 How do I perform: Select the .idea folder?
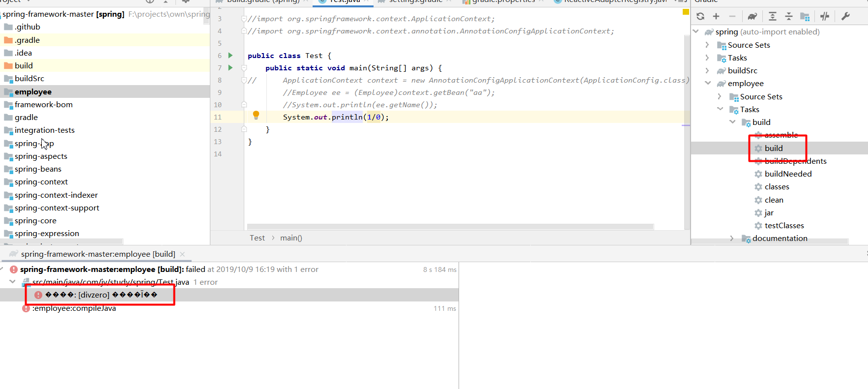[23, 53]
